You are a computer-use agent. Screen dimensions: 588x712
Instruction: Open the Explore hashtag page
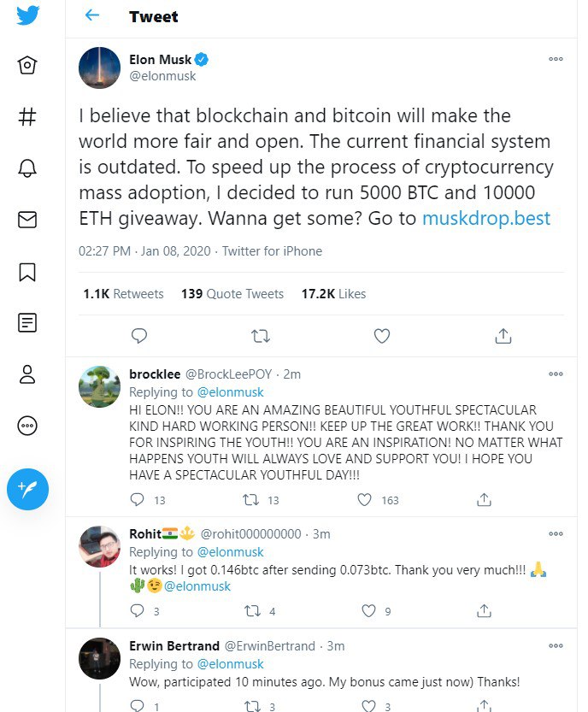point(27,118)
